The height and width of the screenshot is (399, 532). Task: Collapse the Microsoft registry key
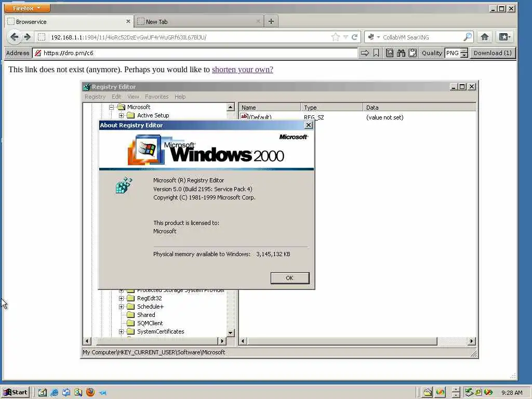111,107
